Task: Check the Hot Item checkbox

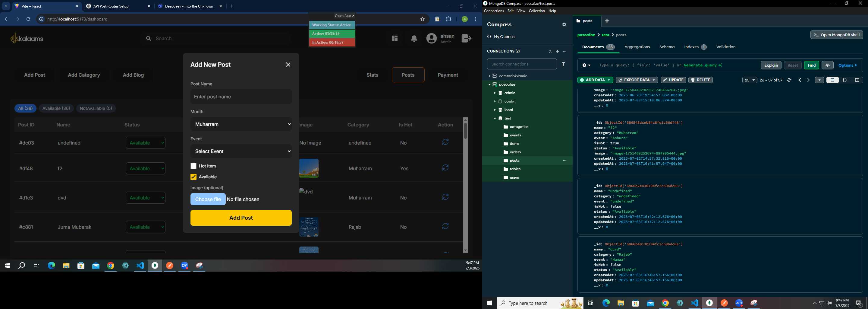Action: point(193,166)
